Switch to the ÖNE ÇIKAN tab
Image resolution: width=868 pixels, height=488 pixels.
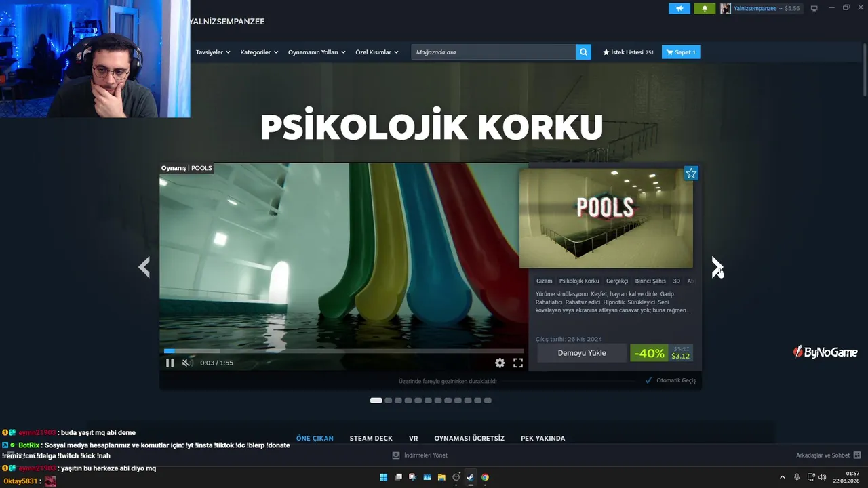[x=315, y=439]
